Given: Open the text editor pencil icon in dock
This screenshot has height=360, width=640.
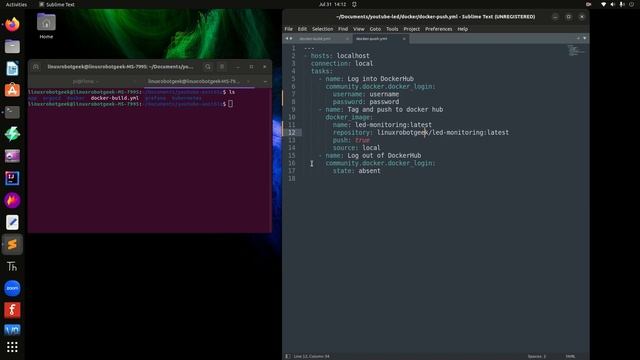Looking at the screenshot, I should (x=12, y=222).
